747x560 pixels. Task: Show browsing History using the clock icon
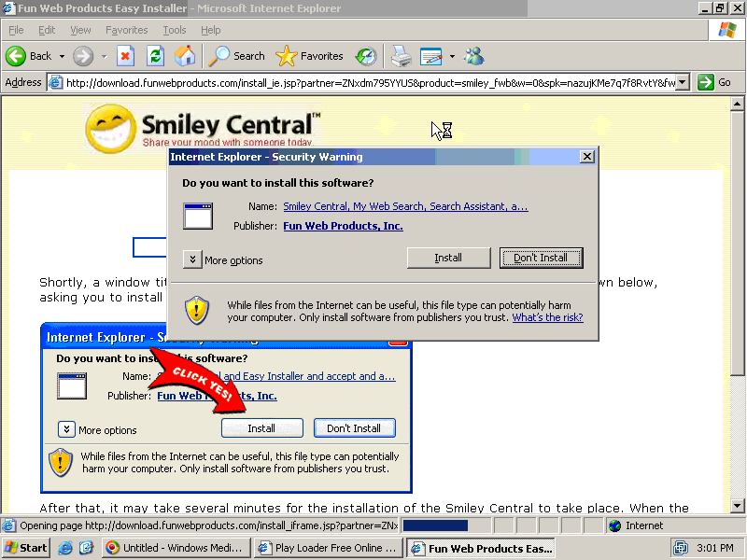pos(366,56)
